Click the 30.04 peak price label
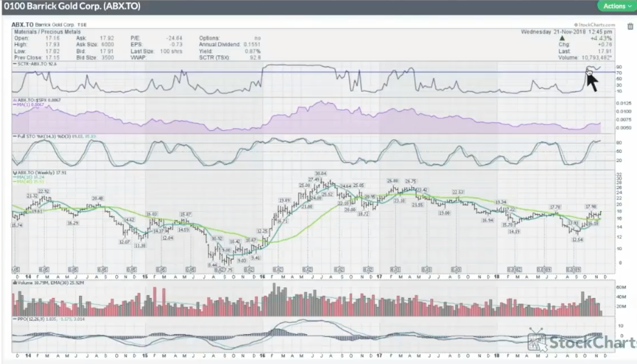Image resolution: width=637 pixels, height=364 pixels. [x=321, y=173]
